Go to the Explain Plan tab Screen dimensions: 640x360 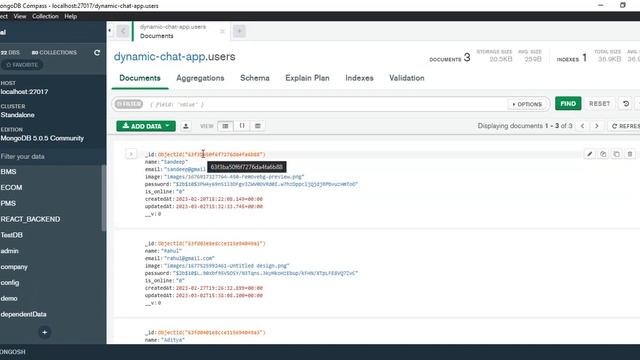[307, 78]
